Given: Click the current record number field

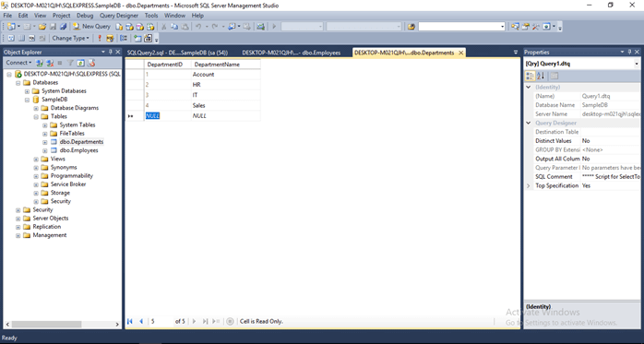Looking at the screenshot, I should point(161,322).
